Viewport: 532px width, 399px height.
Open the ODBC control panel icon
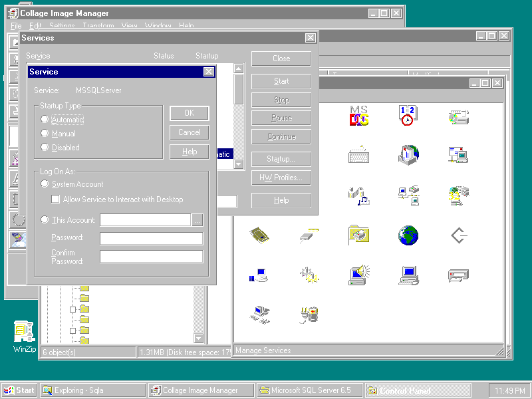[x=459, y=197]
